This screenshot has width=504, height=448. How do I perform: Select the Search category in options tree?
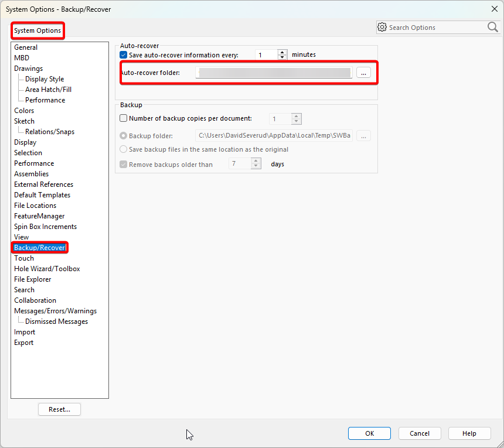click(24, 290)
